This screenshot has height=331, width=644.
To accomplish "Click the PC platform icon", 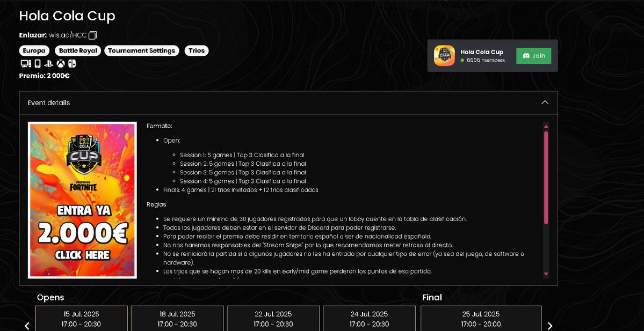I will click(x=25, y=64).
